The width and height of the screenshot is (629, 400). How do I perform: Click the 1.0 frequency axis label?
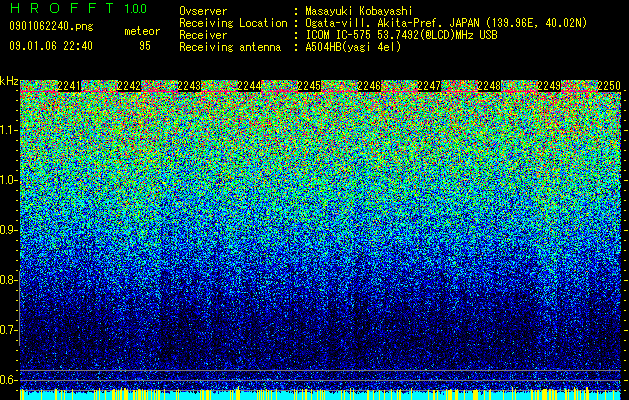click(x=9, y=180)
